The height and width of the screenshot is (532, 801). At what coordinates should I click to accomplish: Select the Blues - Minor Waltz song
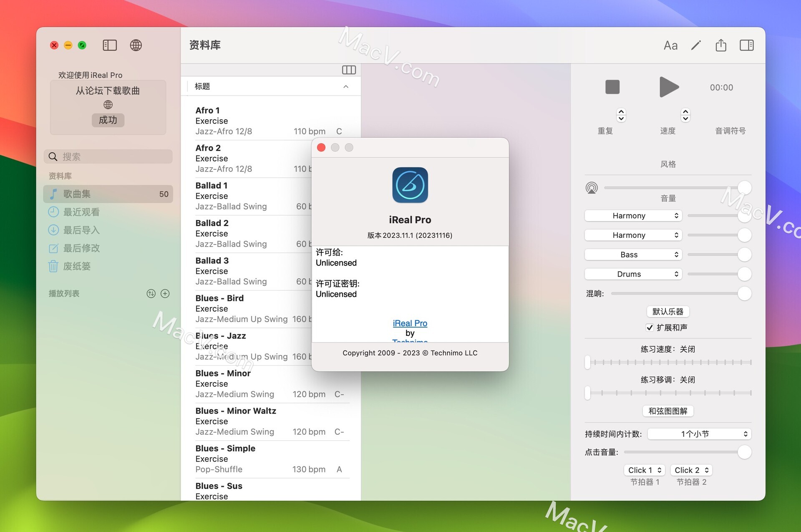click(x=271, y=421)
